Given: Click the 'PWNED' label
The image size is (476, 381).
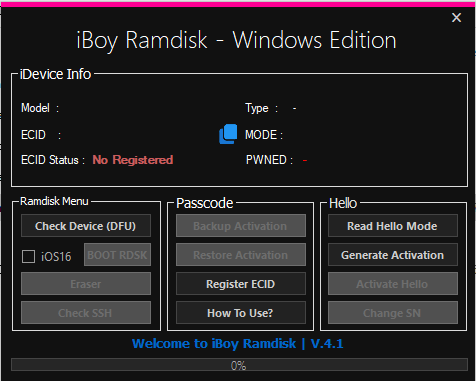Looking at the screenshot, I should click(266, 160).
